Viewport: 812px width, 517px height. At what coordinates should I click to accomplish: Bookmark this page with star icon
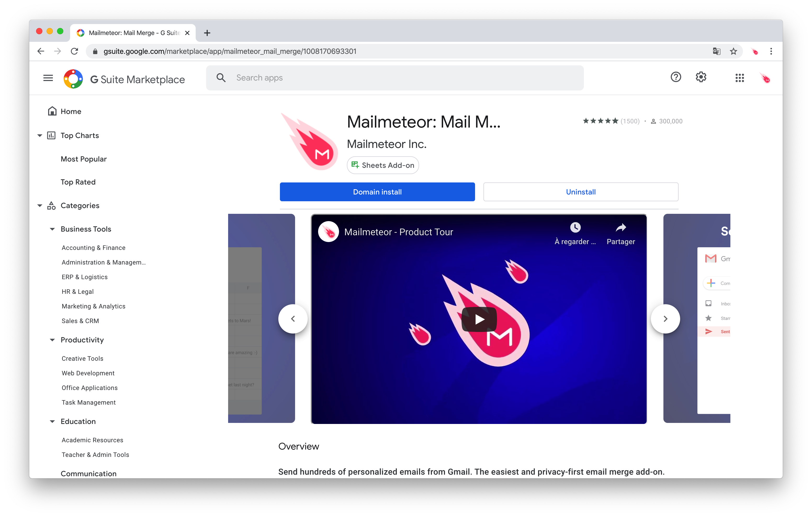click(x=734, y=51)
